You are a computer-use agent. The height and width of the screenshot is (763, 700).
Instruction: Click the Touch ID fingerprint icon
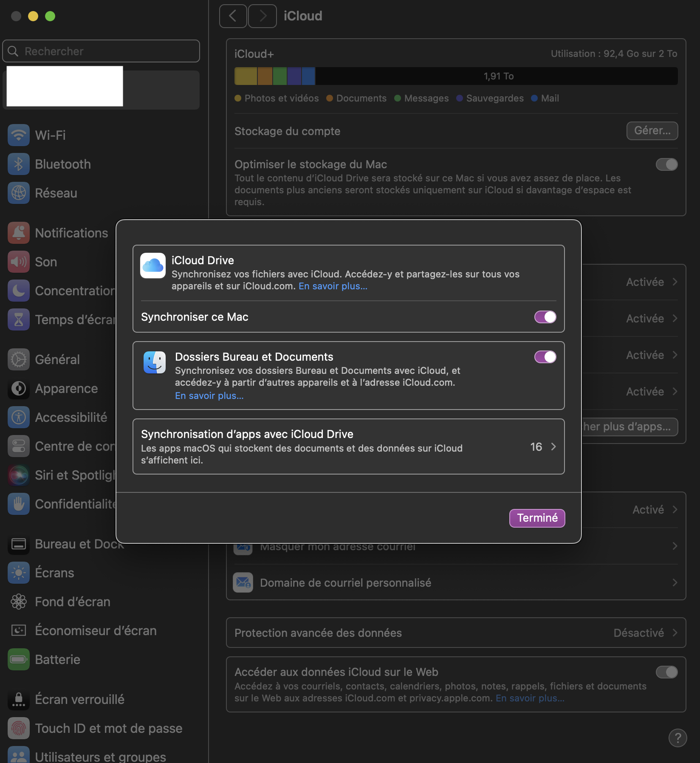[18, 728]
